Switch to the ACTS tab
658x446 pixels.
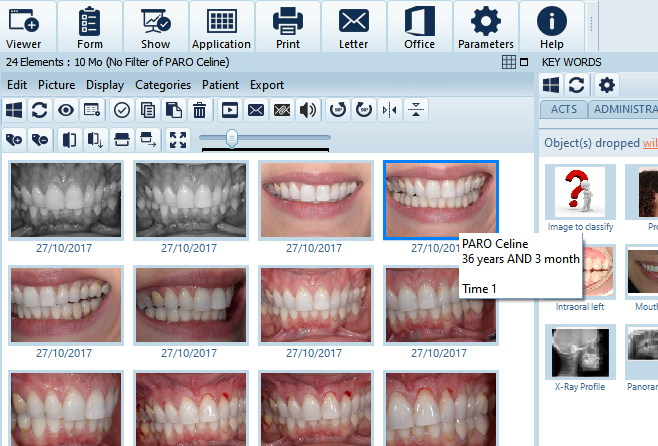click(x=561, y=109)
